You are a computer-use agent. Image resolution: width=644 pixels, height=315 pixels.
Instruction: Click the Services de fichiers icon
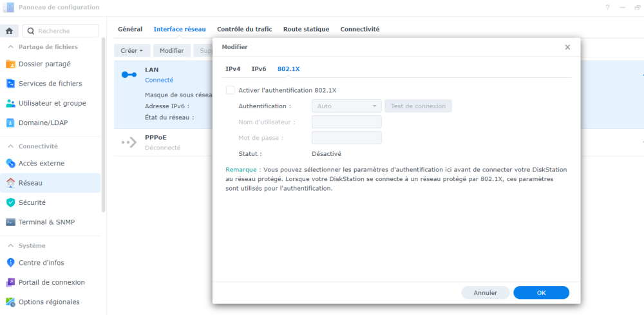[x=10, y=83]
